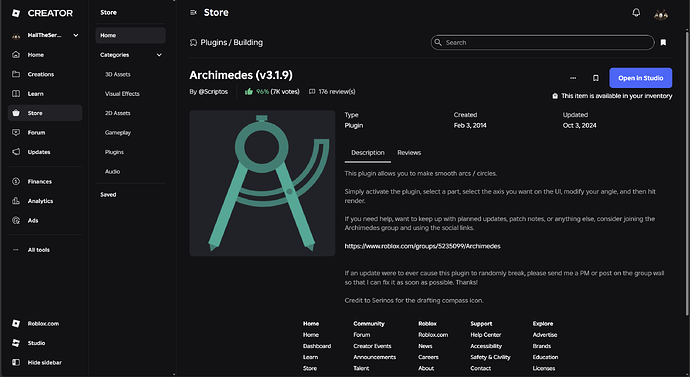Open the Careers footer link
Screen dimensions: 690x377
point(428,357)
